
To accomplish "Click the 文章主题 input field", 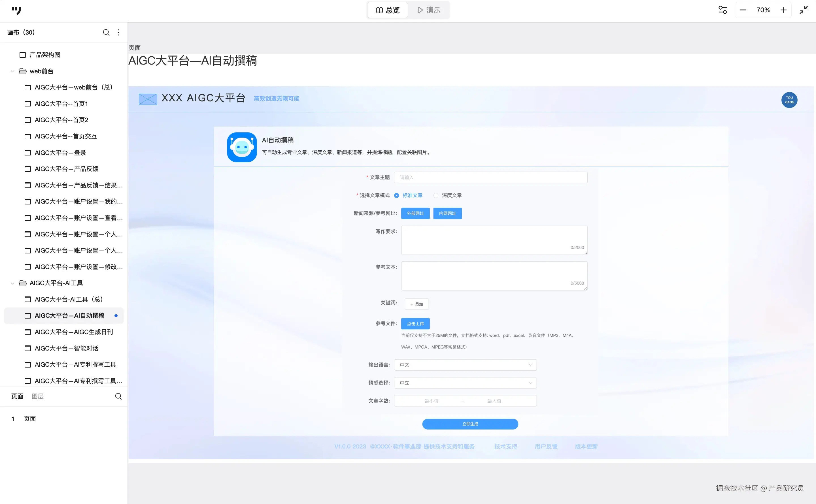I will click(490, 177).
